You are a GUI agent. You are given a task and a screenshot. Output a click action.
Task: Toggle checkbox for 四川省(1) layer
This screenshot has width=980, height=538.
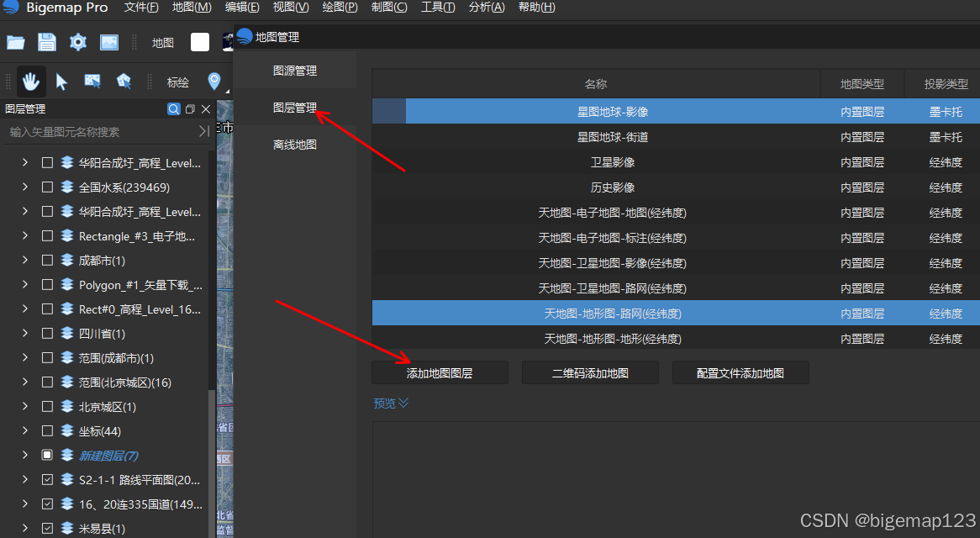click(x=47, y=333)
